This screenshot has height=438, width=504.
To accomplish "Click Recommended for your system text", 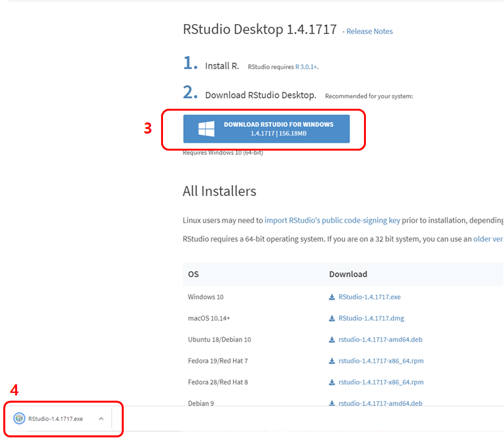I will coord(369,96).
